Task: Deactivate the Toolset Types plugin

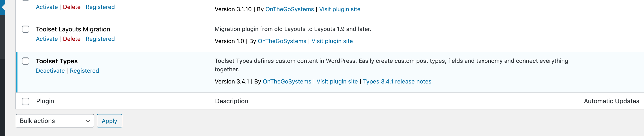Action: point(50,71)
